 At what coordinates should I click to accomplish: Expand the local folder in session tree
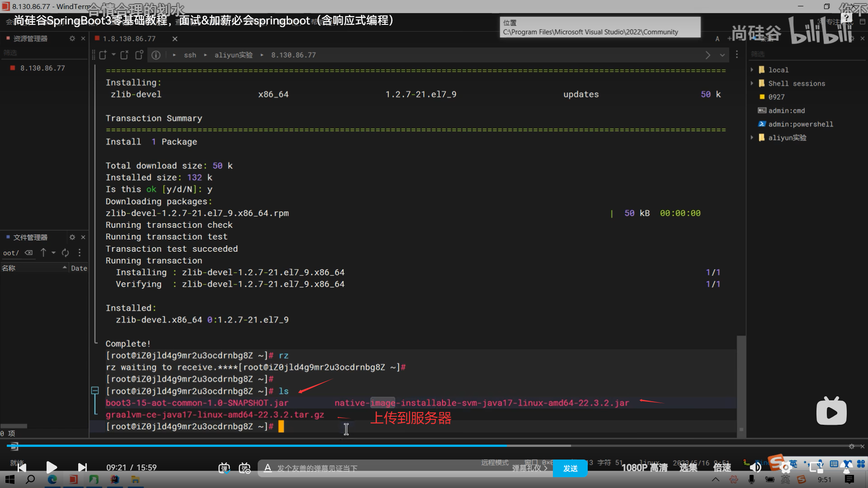[x=752, y=70]
